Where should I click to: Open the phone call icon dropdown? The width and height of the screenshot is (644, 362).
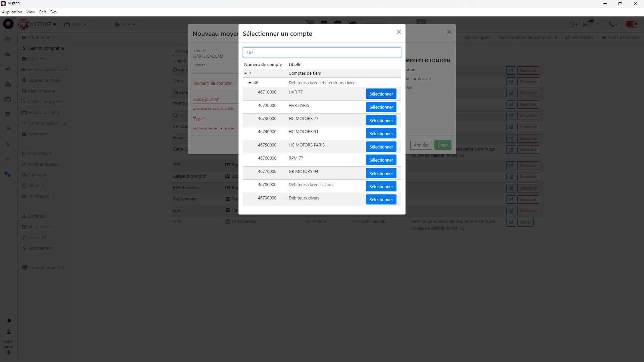click(613, 24)
